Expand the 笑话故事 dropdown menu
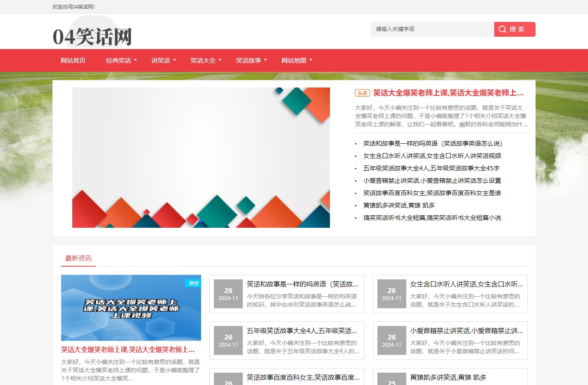 pyautogui.click(x=251, y=60)
